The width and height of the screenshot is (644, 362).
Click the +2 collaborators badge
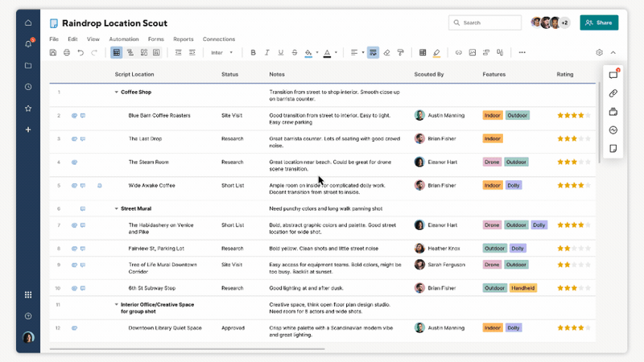(565, 23)
